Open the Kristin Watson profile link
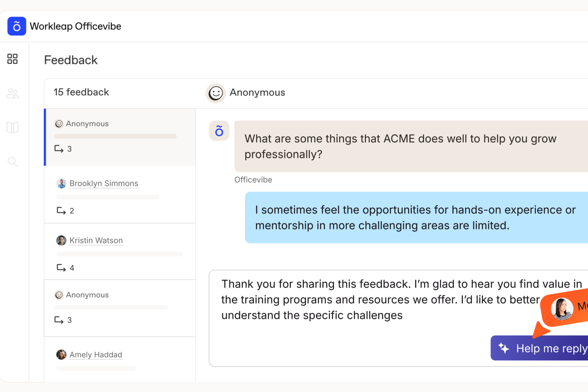The image size is (588, 392). click(96, 240)
